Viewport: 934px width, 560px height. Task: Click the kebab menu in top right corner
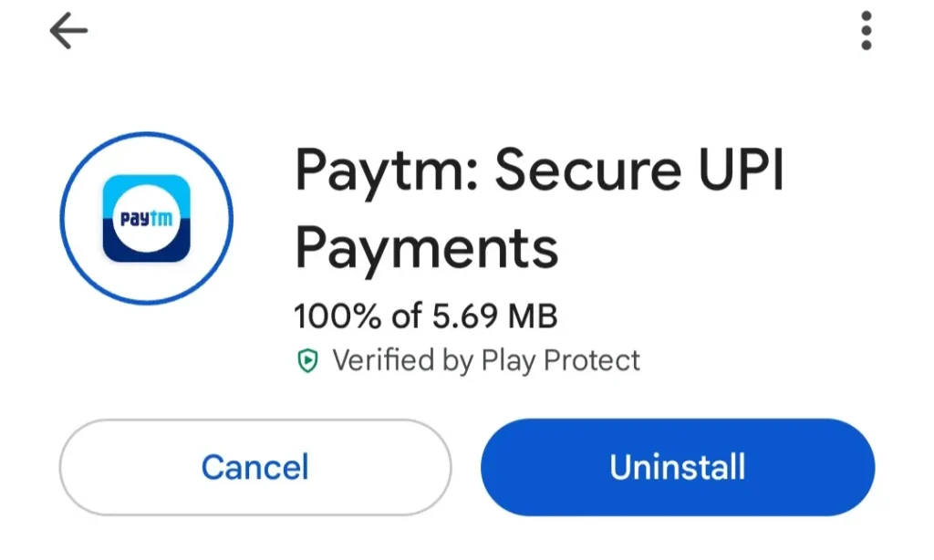pos(867,30)
